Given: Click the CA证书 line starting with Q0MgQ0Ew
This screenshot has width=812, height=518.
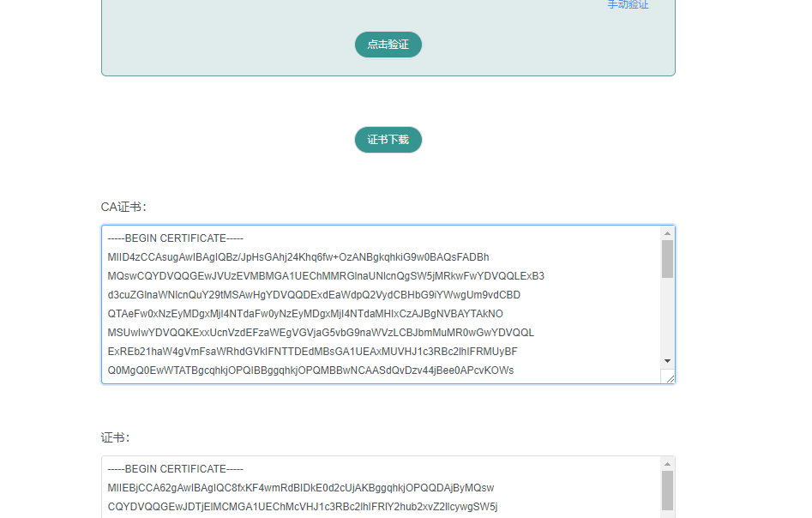Looking at the screenshot, I should click(310, 370).
